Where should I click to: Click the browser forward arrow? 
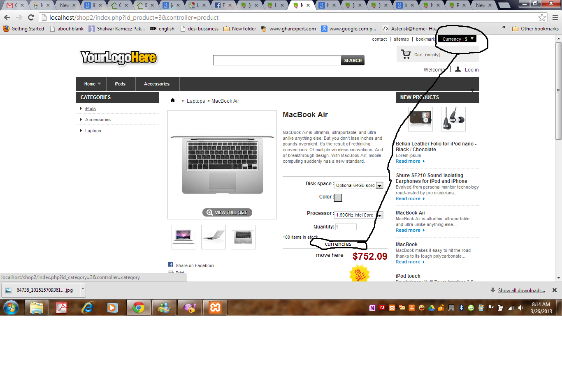(19, 17)
